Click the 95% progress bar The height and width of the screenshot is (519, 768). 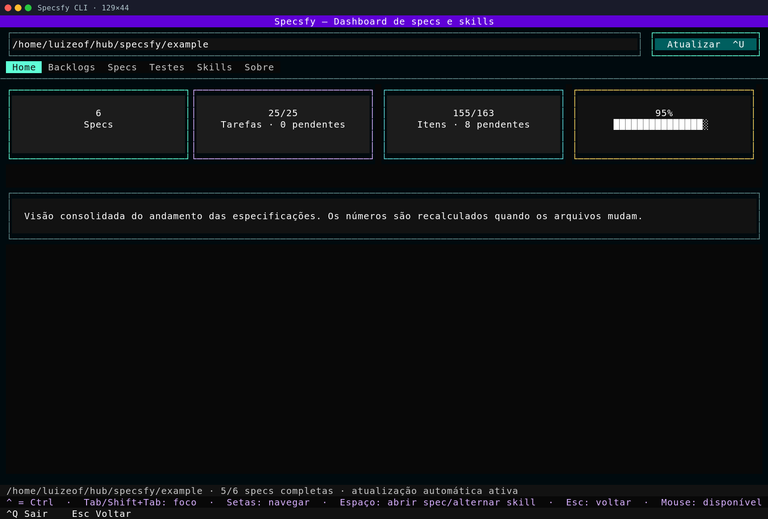click(x=660, y=124)
